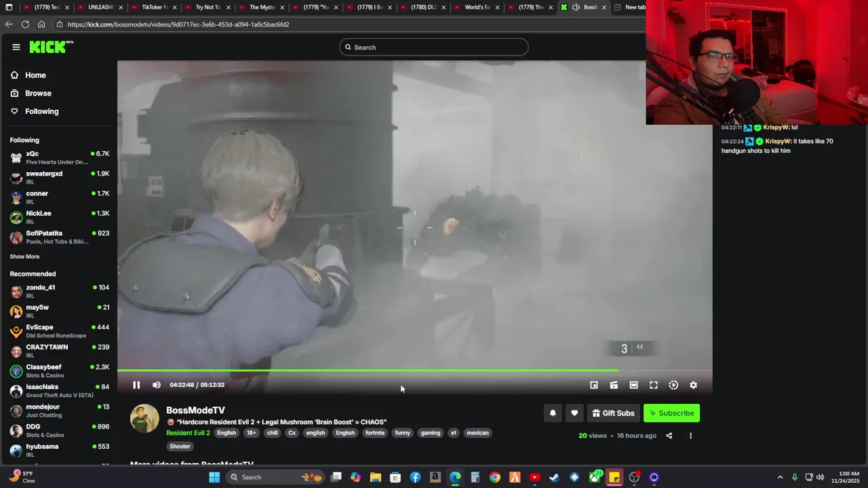Open Microsoft Edge in taskbar
This screenshot has height=488, width=868.
tap(455, 477)
